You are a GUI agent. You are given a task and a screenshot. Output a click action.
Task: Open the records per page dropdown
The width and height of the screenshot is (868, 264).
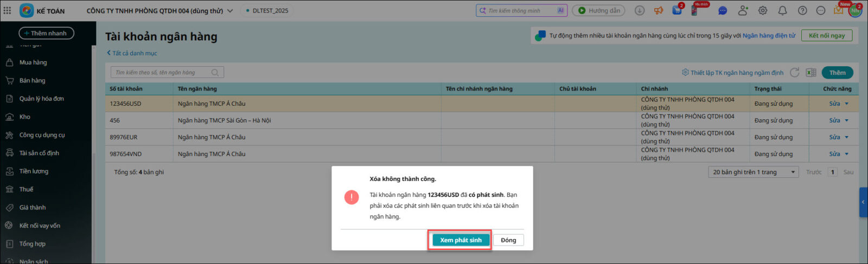(754, 172)
